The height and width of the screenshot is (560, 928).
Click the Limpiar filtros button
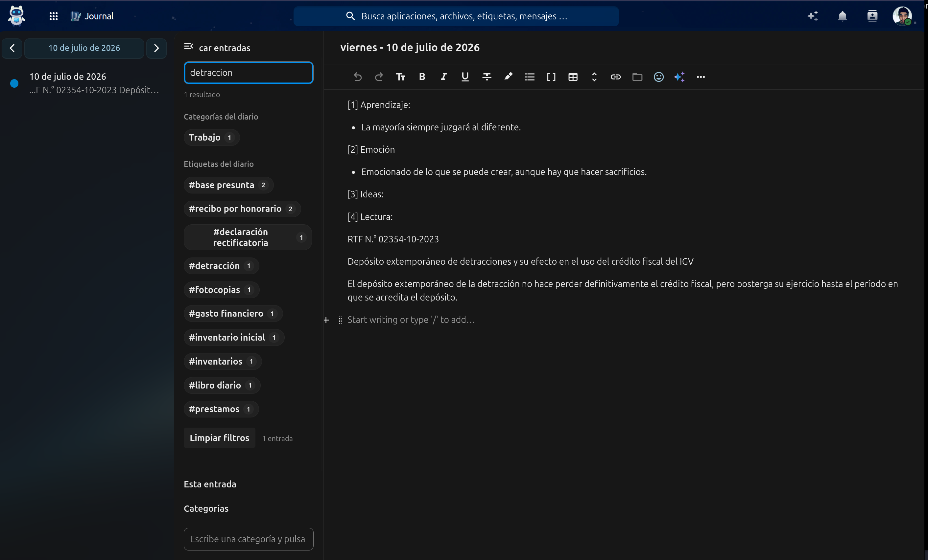click(220, 438)
